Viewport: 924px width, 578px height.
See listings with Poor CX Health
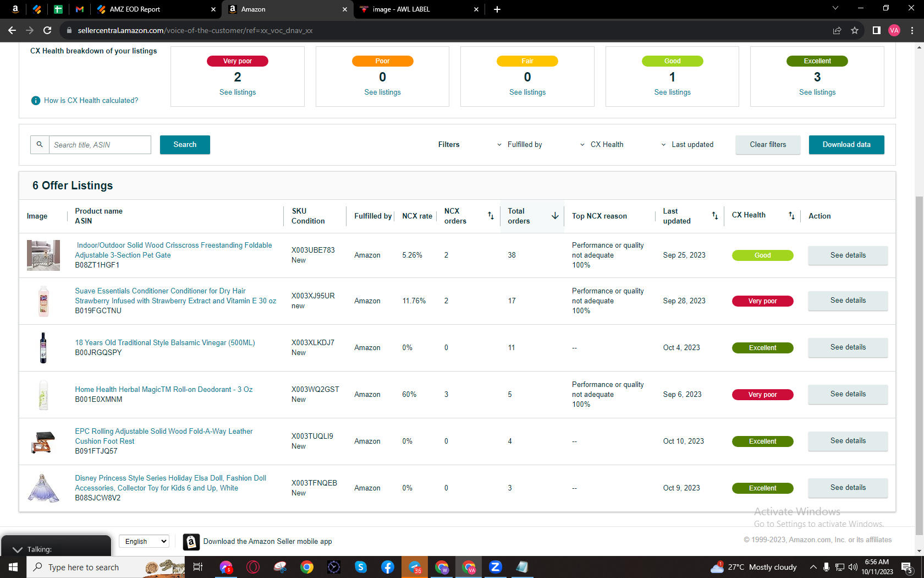pyautogui.click(x=382, y=92)
